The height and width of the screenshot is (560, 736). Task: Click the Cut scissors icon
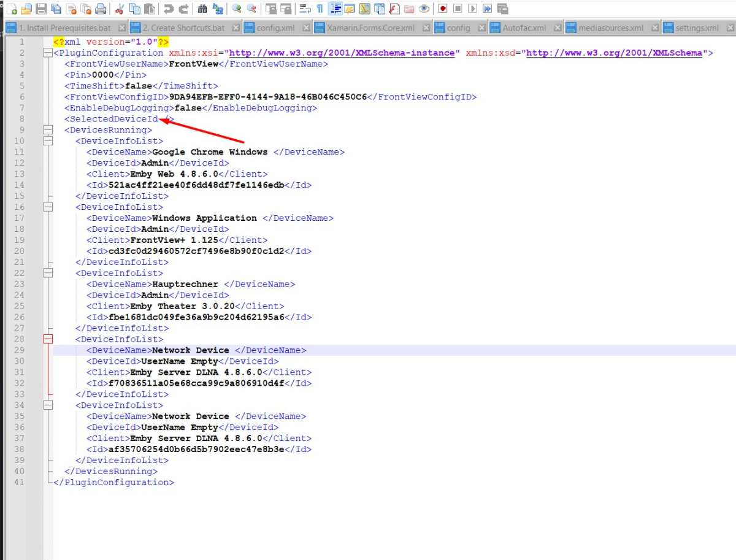(x=120, y=9)
